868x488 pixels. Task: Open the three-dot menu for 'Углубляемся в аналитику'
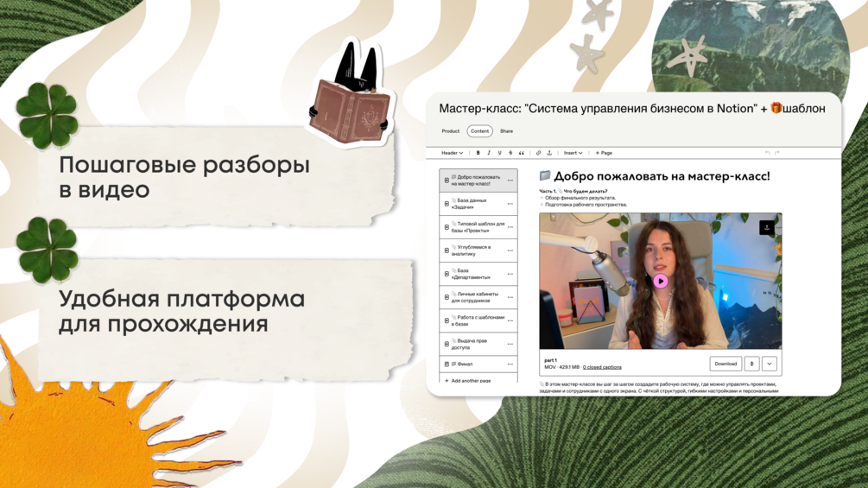[510, 250]
